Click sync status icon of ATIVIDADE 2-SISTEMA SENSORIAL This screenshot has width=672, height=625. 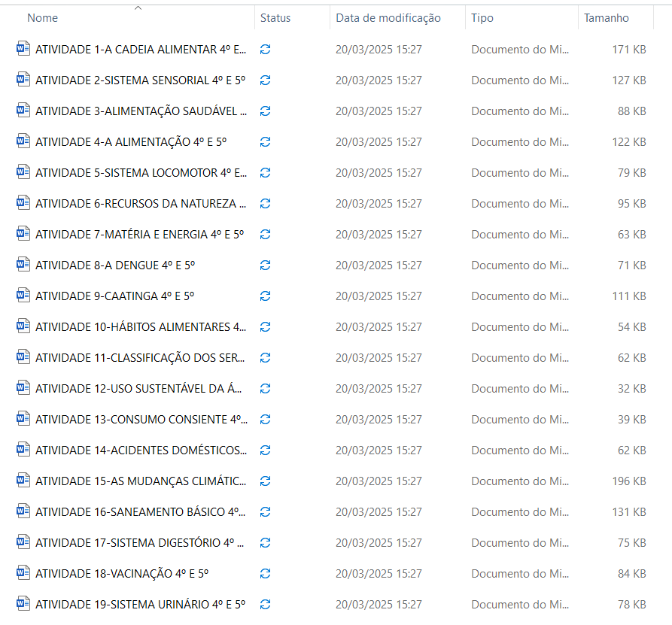(266, 80)
